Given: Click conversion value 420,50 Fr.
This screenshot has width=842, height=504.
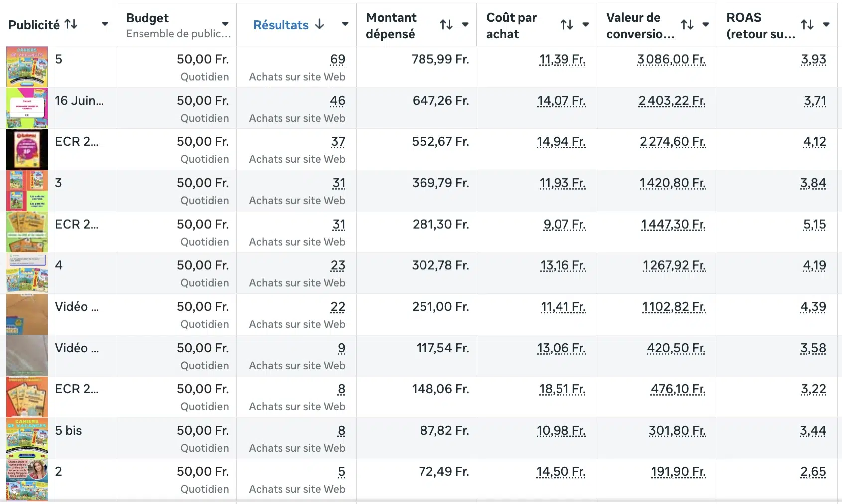Looking at the screenshot, I should [x=676, y=348].
